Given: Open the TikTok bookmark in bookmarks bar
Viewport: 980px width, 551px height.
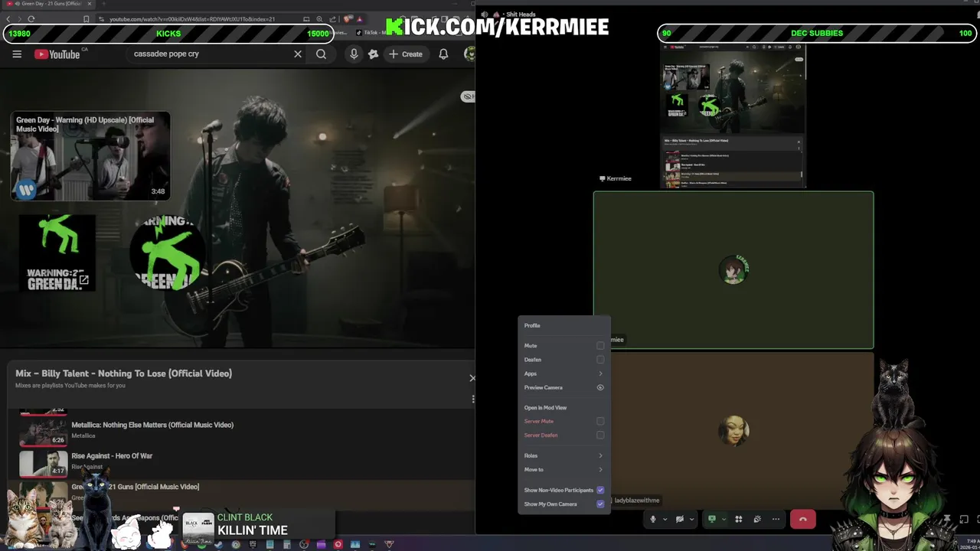Looking at the screenshot, I should click(372, 33).
